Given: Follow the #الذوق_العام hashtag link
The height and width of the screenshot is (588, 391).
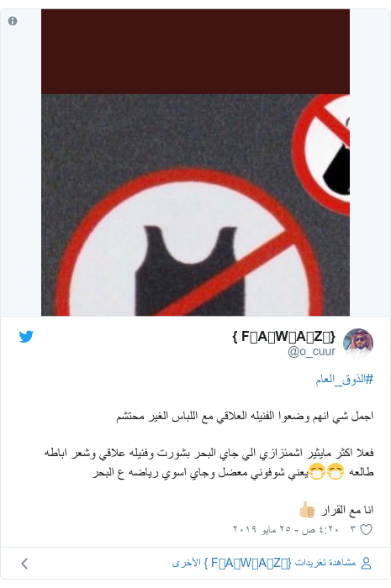Looking at the screenshot, I should click(x=345, y=379).
